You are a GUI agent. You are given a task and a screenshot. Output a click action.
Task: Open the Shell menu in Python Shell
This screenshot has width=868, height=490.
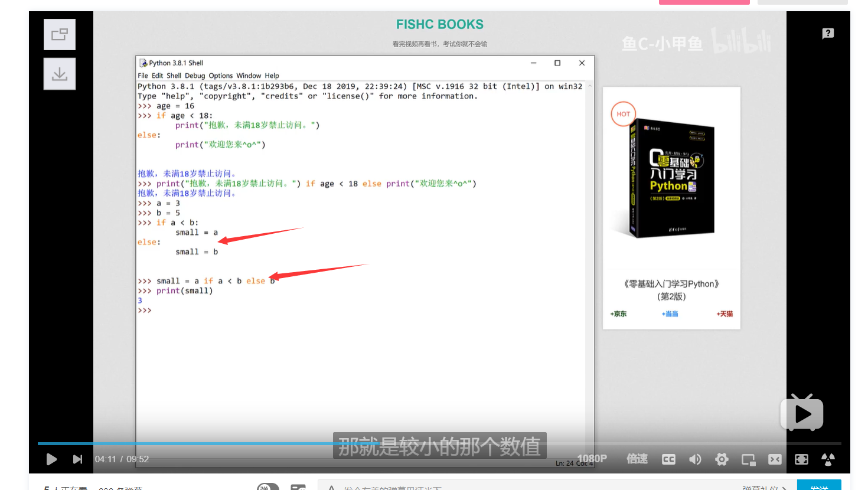tap(174, 76)
